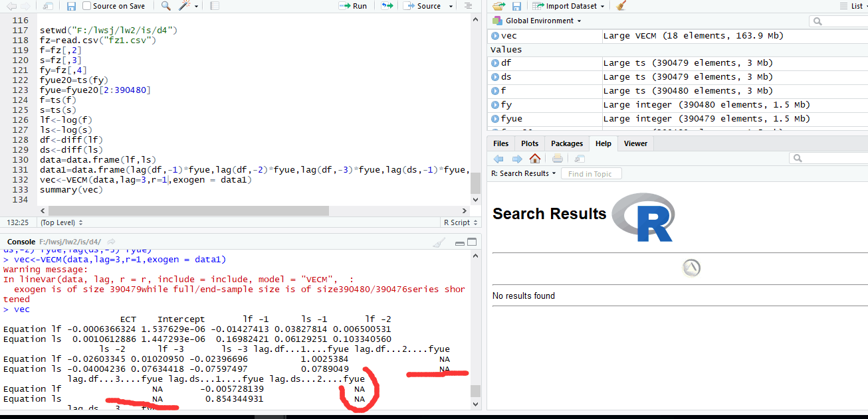Click the Compile Report notebook icon
This screenshot has height=419, width=868.
[214, 6]
